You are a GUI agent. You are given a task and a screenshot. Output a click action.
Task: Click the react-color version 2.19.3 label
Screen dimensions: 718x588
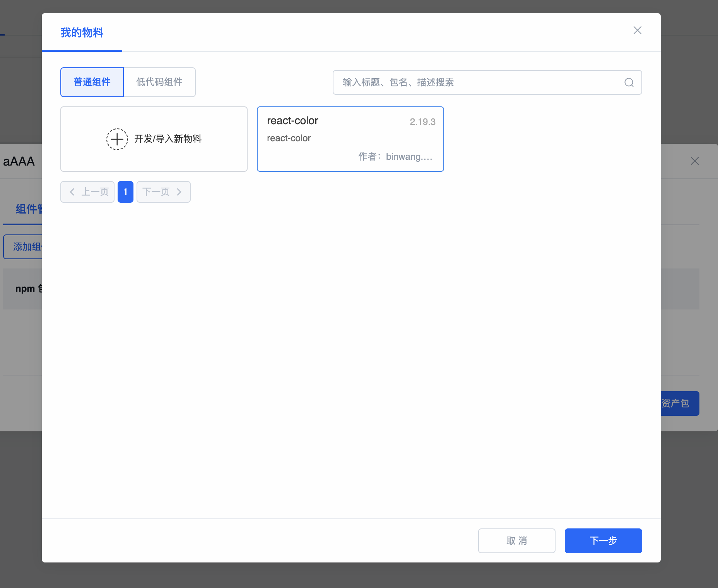[x=422, y=122]
